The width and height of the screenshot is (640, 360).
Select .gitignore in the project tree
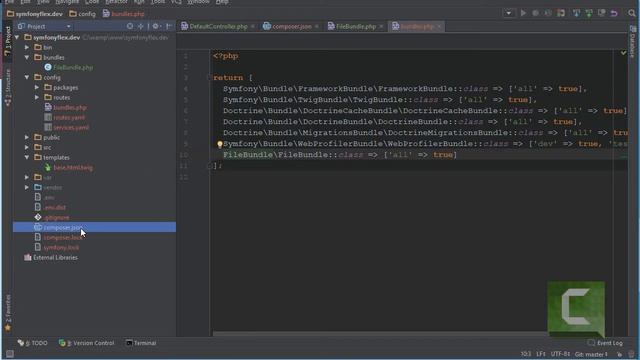(x=52, y=217)
